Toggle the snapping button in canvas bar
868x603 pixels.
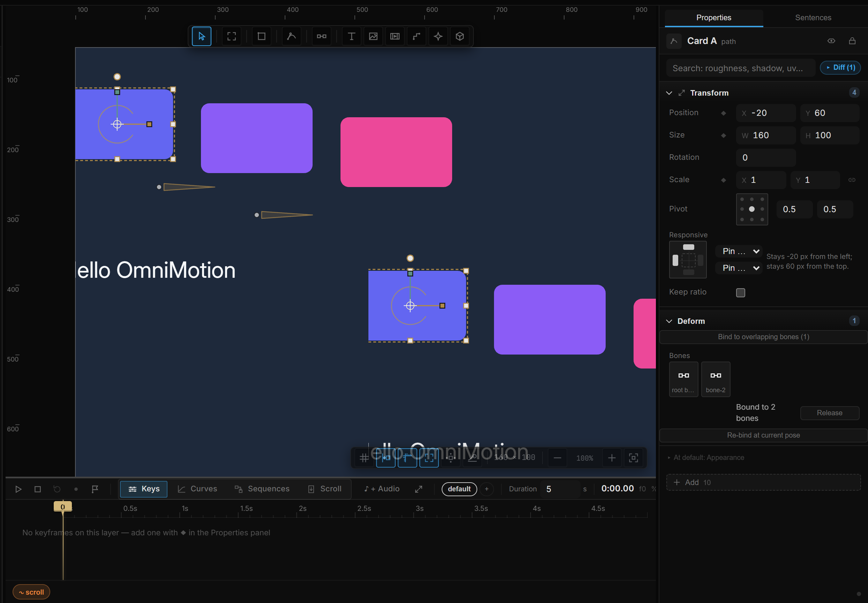pos(386,458)
